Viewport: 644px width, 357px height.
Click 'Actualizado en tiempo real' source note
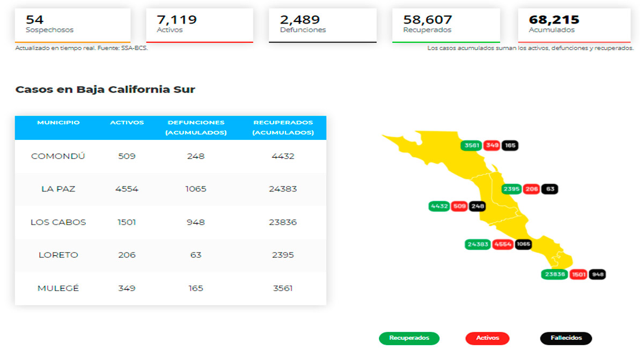82,48
